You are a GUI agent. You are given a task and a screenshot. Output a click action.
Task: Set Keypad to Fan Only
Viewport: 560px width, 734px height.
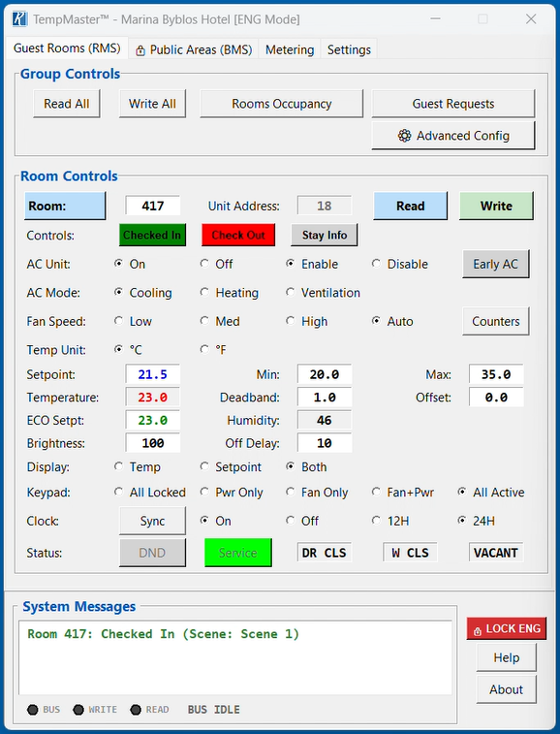tap(317, 493)
